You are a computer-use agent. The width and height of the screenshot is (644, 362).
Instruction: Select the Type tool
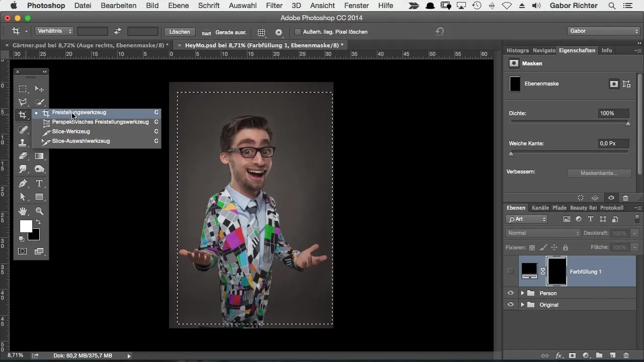pos(39,184)
